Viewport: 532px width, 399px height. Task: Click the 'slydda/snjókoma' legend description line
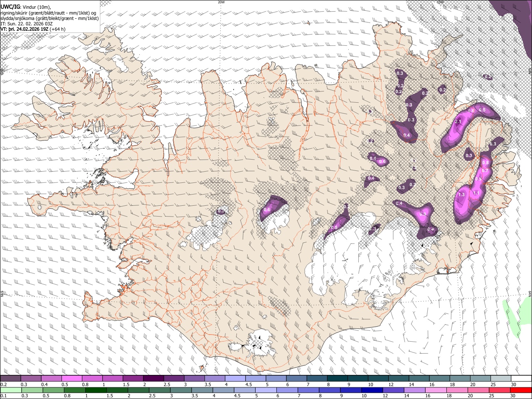[49, 18]
